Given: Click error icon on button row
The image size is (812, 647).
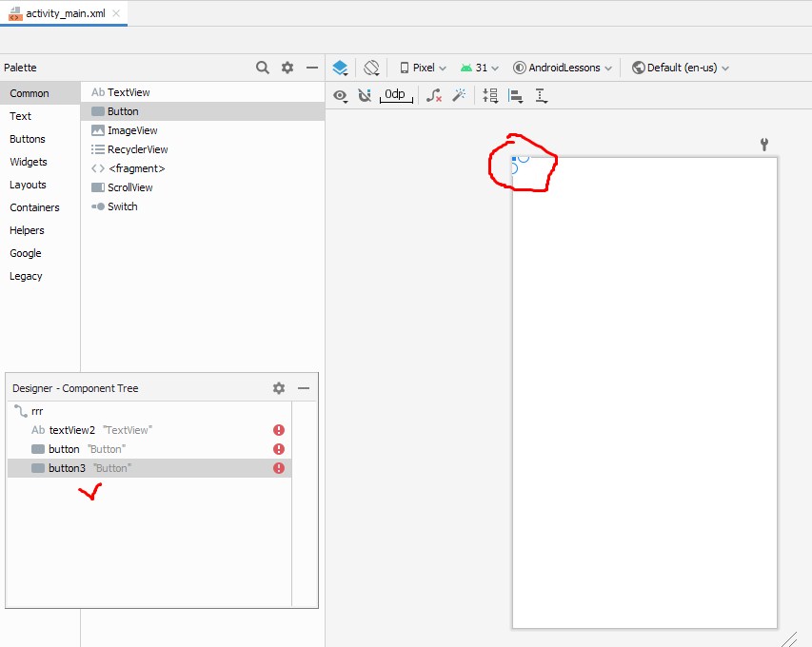Looking at the screenshot, I should 279,449.
